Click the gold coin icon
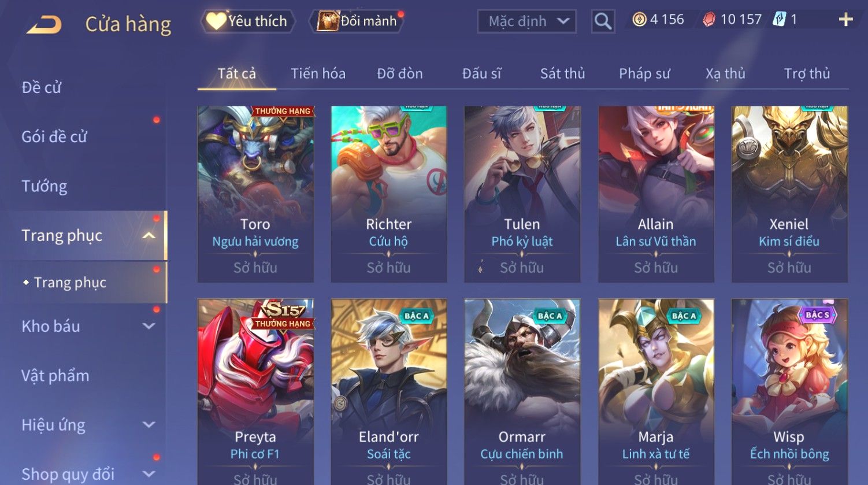868x485 pixels. (639, 20)
